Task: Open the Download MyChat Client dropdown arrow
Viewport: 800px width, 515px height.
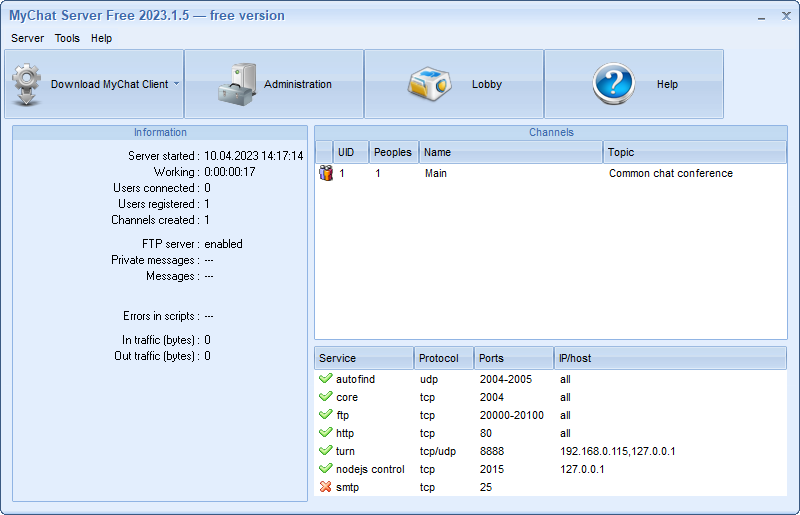Action: click(x=177, y=84)
